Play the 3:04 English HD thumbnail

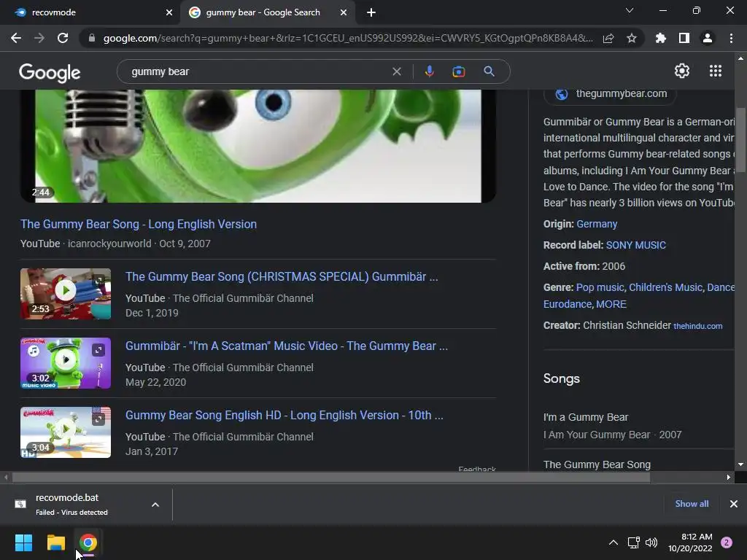point(65,432)
